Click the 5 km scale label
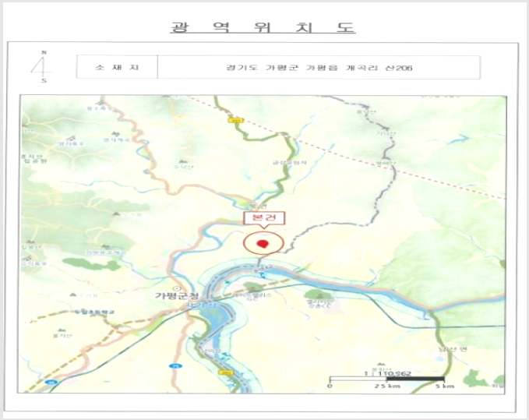Screen dimensions: 529x420 click(444, 386)
